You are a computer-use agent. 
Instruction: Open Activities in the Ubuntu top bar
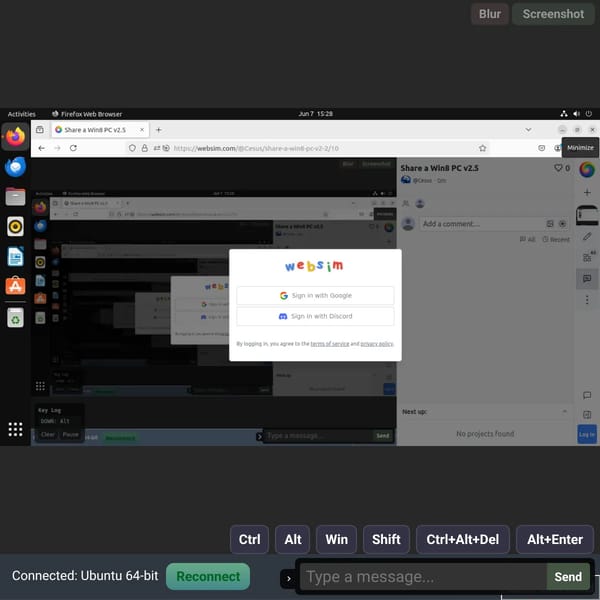[x=21, y=114]
